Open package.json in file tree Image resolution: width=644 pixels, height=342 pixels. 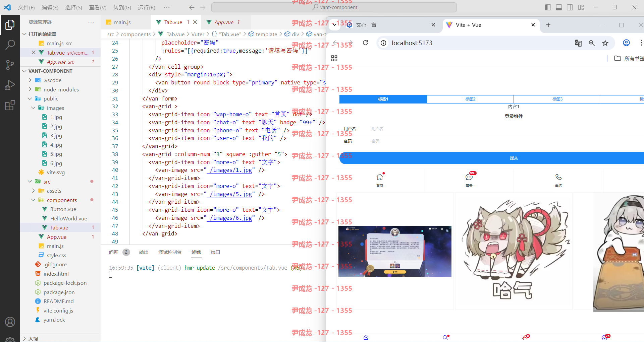59,292
